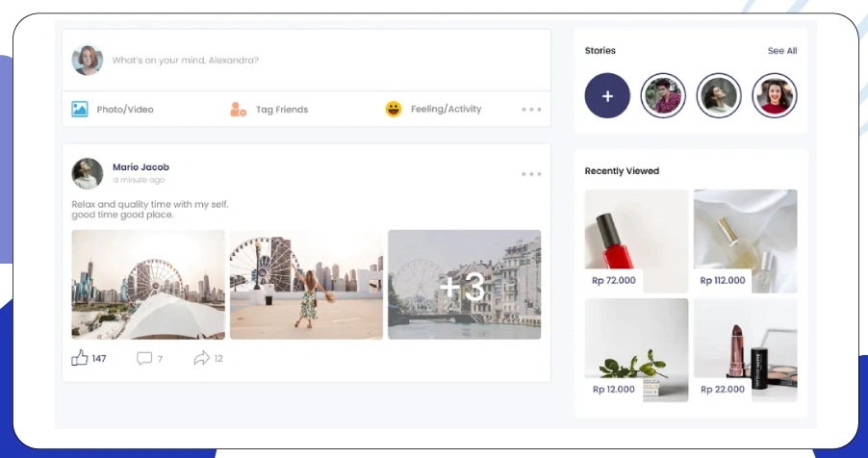Image resolution: width=868 pixels, height=458 pixels.
Task: Click the Tag Friends person icon
Action: click(239, 110)
